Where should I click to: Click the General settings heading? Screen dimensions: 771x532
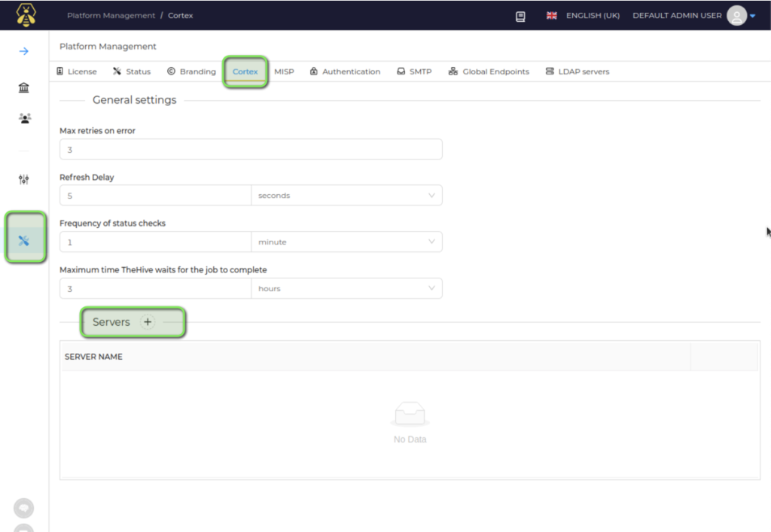[134, 100]
